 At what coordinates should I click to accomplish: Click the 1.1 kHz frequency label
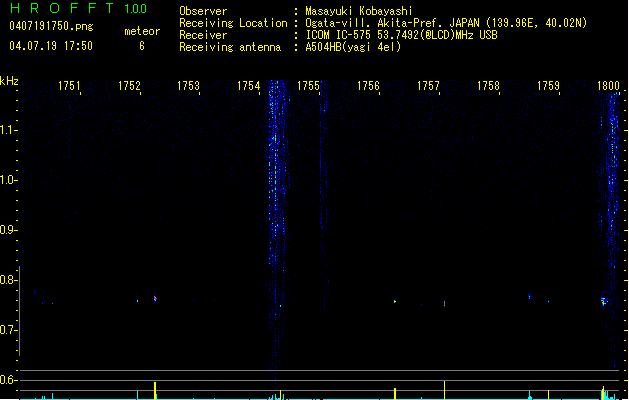[7, 130]
